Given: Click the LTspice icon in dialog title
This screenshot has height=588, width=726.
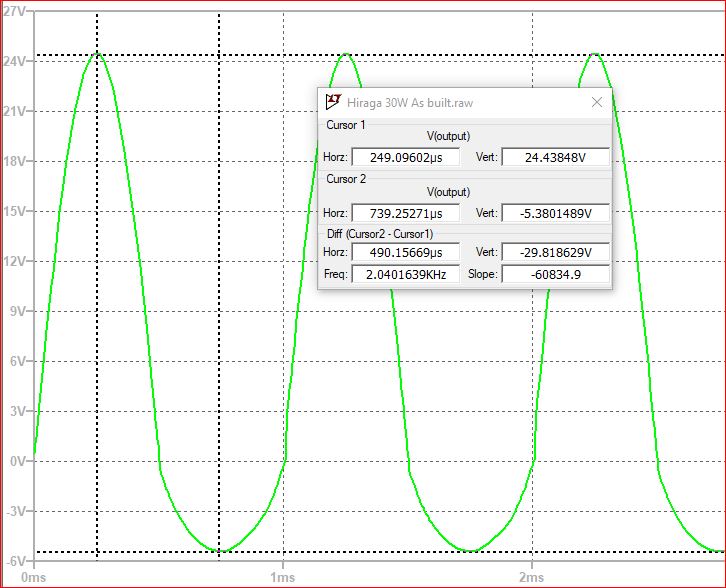Looking at the screenshot, I should coord(333,102).
